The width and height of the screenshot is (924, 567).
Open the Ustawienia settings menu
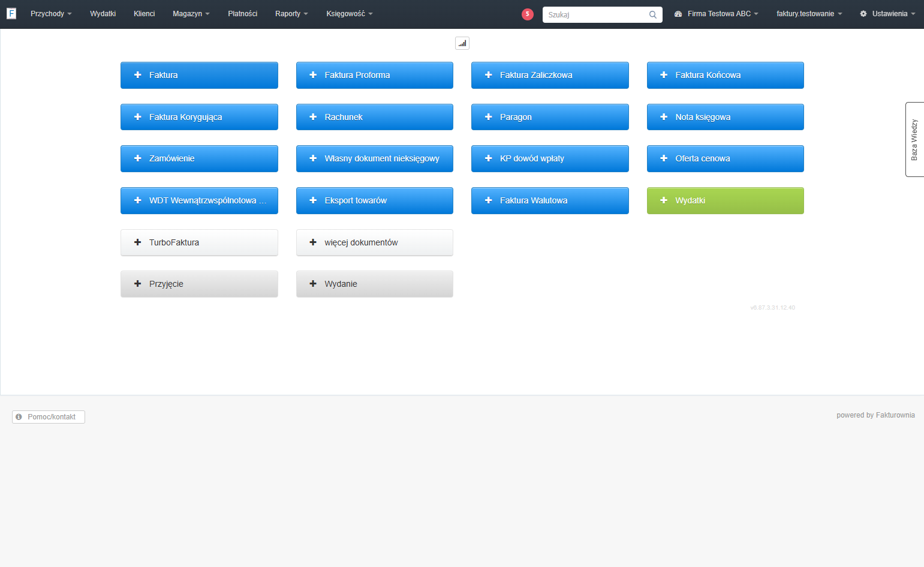point(887,14)
